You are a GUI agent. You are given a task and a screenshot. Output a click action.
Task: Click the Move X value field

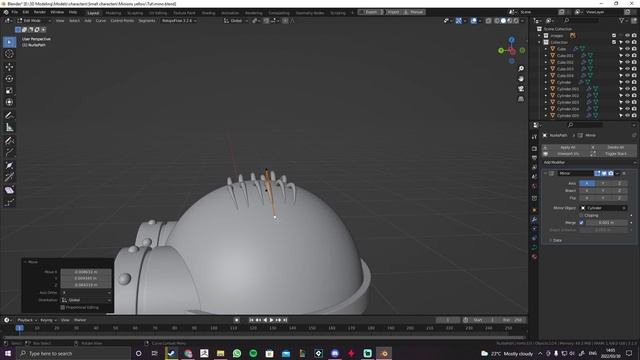pos(86,271)
